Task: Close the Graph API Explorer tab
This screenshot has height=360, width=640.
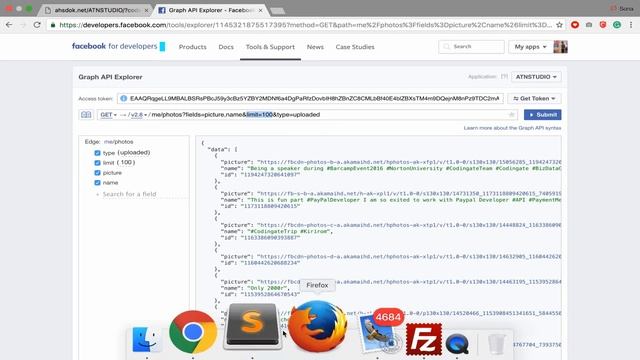Action: coord(260,10)
